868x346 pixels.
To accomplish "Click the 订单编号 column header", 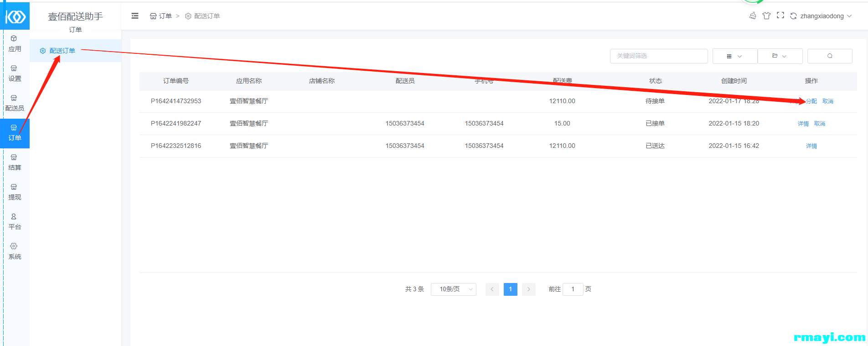I will [176, 81].
